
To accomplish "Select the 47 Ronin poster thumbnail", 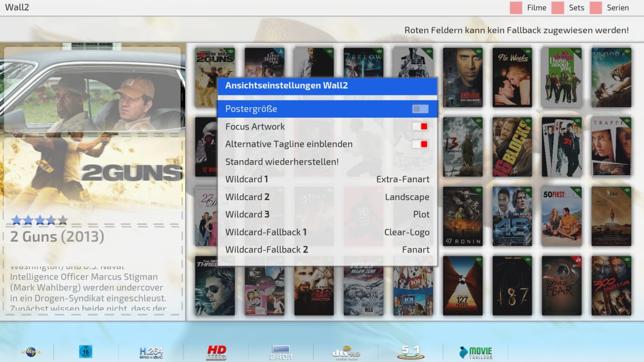I will click(463, 216).
